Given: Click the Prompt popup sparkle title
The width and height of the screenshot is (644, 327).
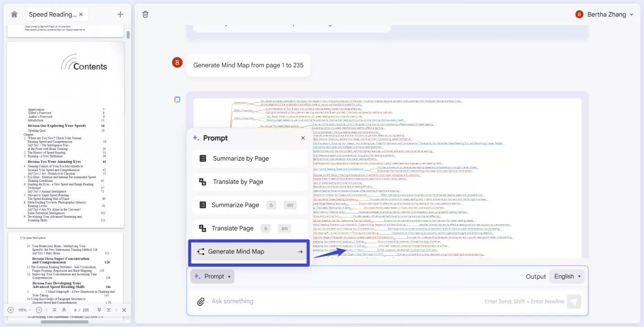Looking at the screenshot, I should click(x=210, y=138).
